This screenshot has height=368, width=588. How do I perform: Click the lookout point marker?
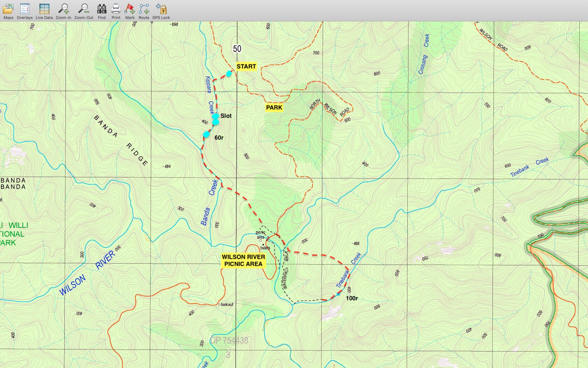click(219, 304)
